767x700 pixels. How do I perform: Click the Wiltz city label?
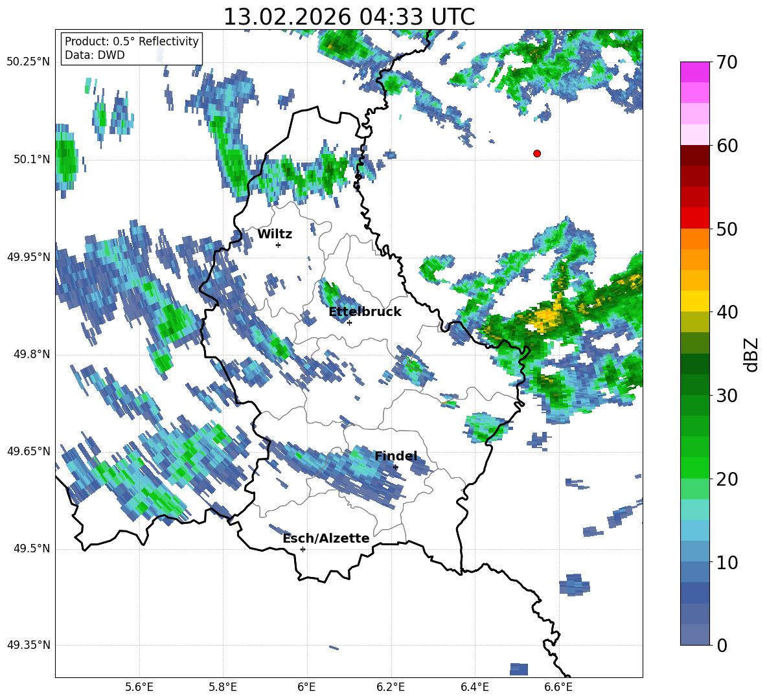coord(275,234)
